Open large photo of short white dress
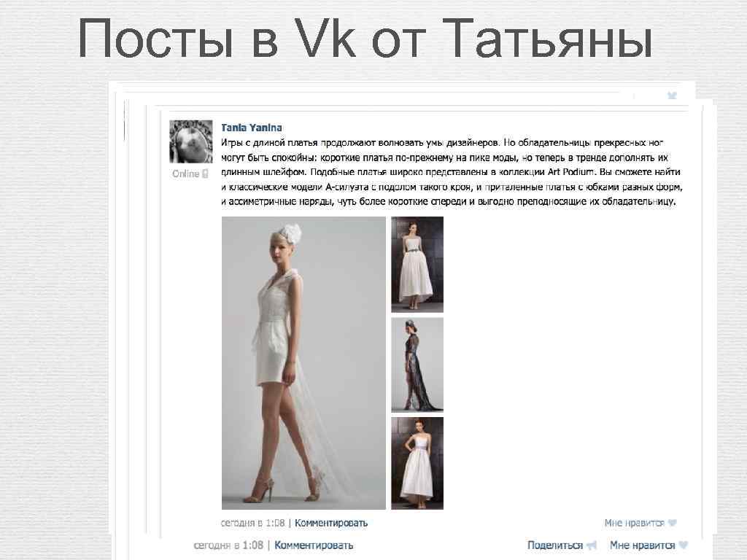The width and height of the screenshot is (747, 560). point(303,363)
